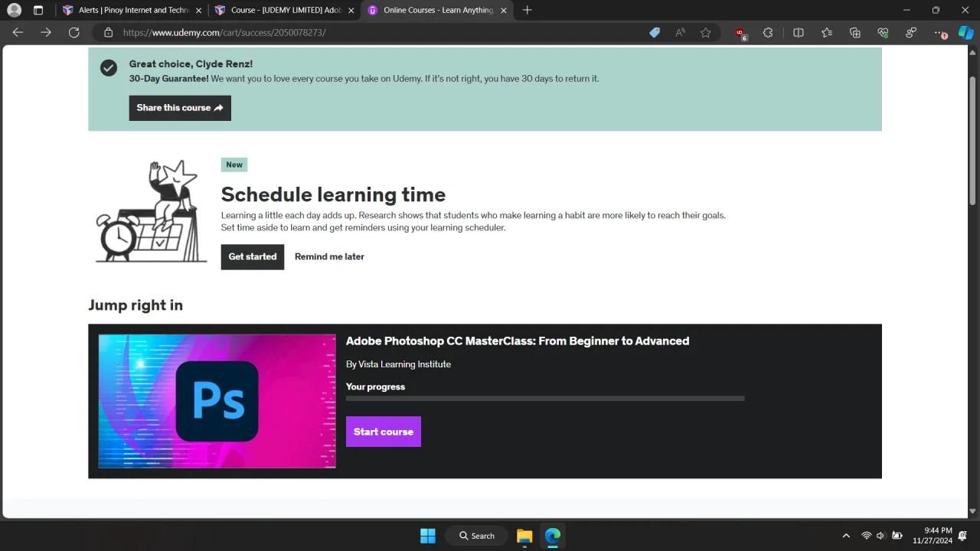This screenshot has width=980, height=551.
Task: Close the Alerts Pinoy Internet tab
Action: point(198,11)
